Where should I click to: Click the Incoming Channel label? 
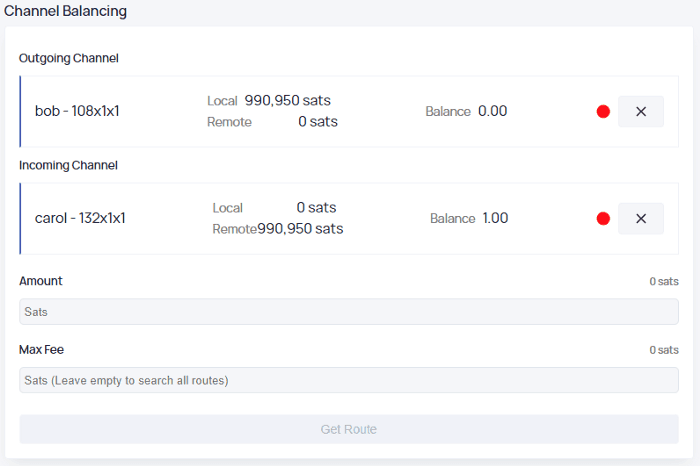click(68, 165)
